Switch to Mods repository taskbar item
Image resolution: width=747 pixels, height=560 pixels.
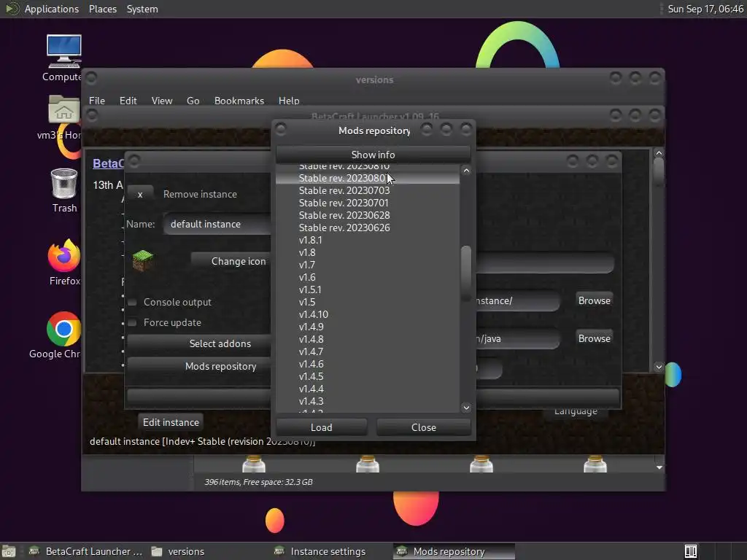click(x=454, y=551)
